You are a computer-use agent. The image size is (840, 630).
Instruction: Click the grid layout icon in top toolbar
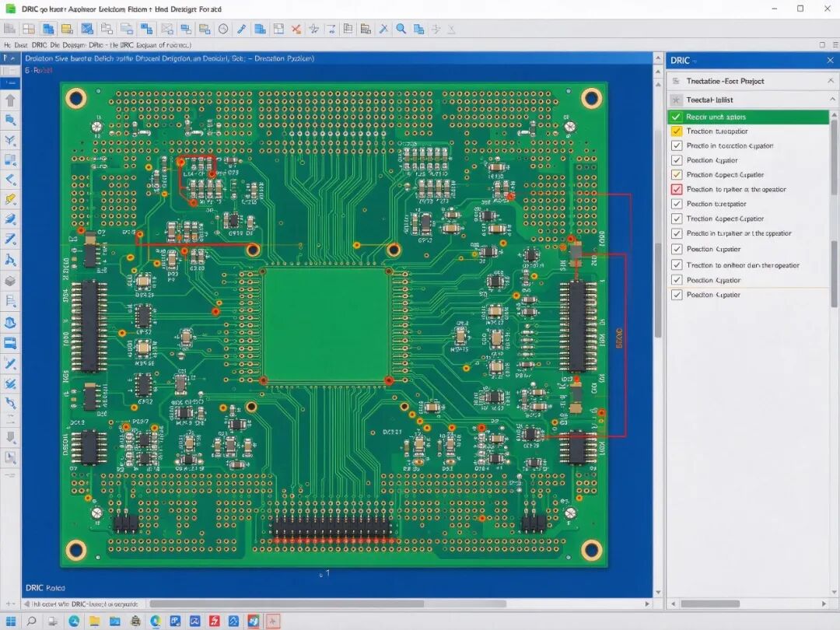(29, 29)
